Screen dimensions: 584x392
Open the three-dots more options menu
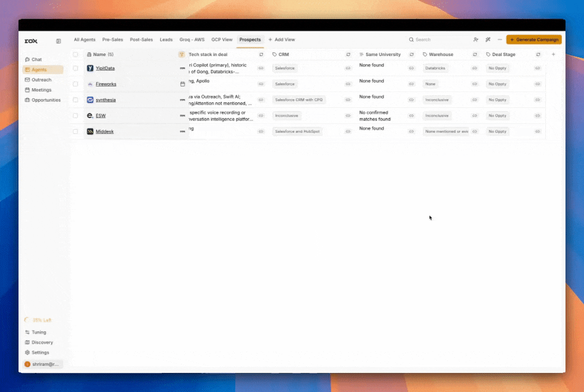click(x=500, y=40)
